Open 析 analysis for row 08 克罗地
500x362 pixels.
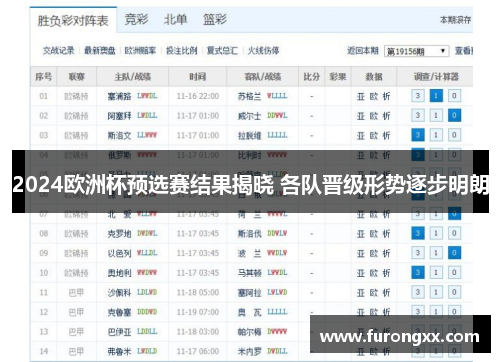[x=386, y=234]
